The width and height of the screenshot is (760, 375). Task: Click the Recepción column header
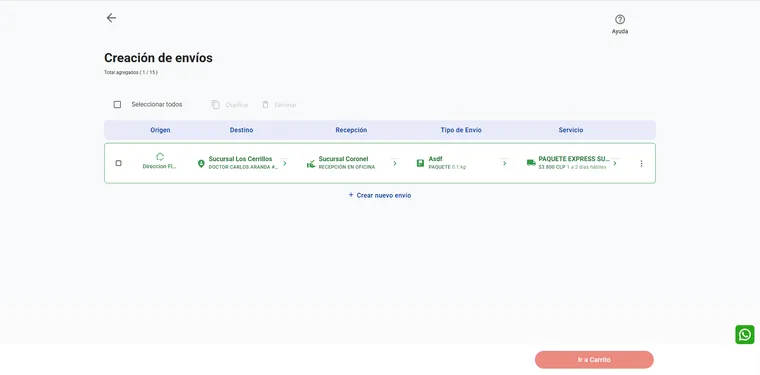351,130
